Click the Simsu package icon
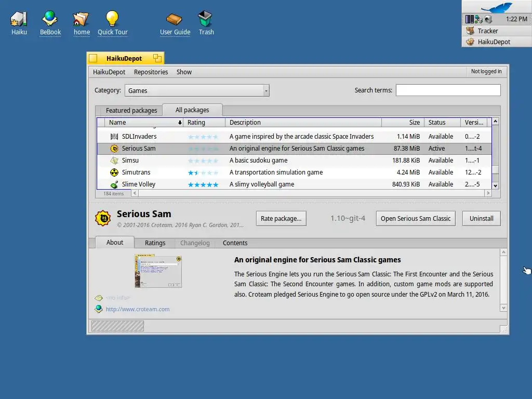 [x=114, y=160]
